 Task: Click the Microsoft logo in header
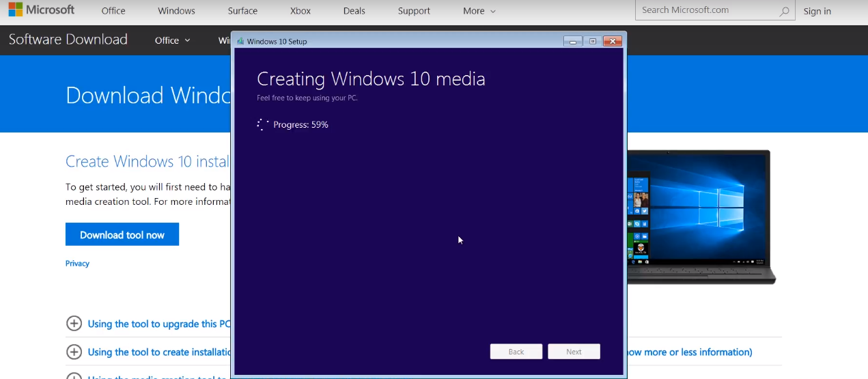(x=41, y=10)
